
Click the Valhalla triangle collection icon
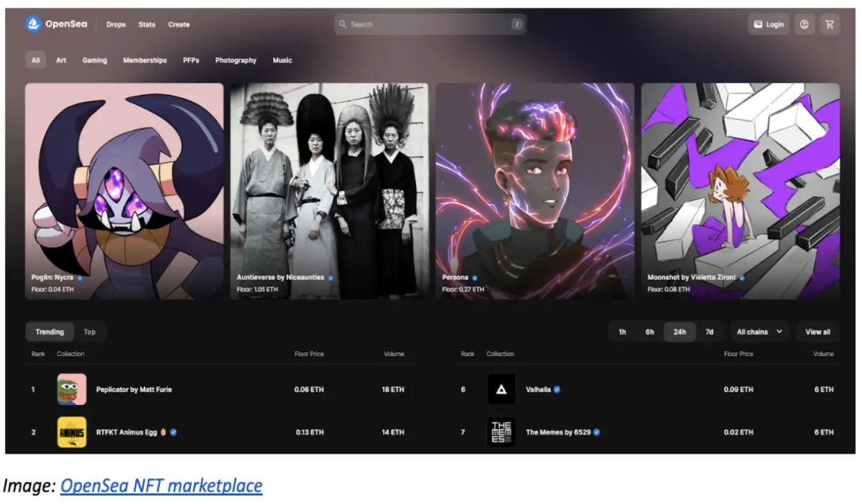click(x=501, y=389)
